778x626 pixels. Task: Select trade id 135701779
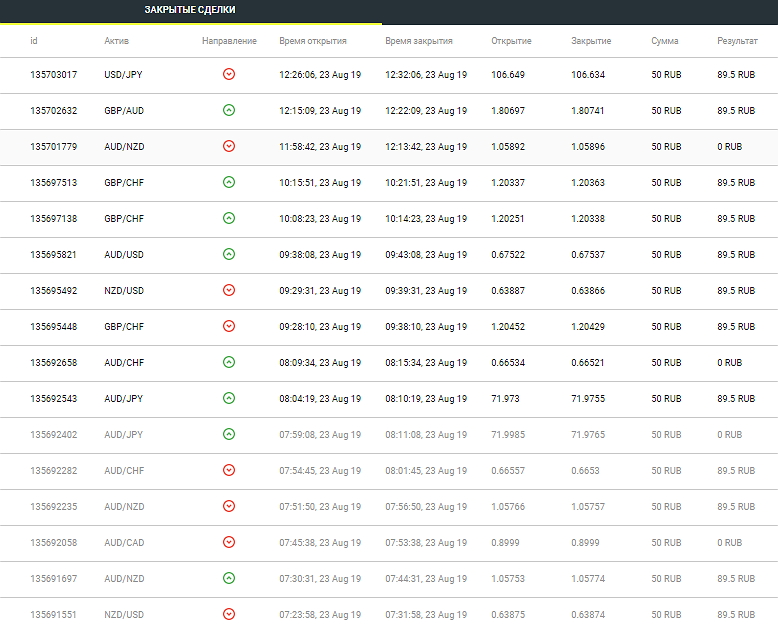54,147
